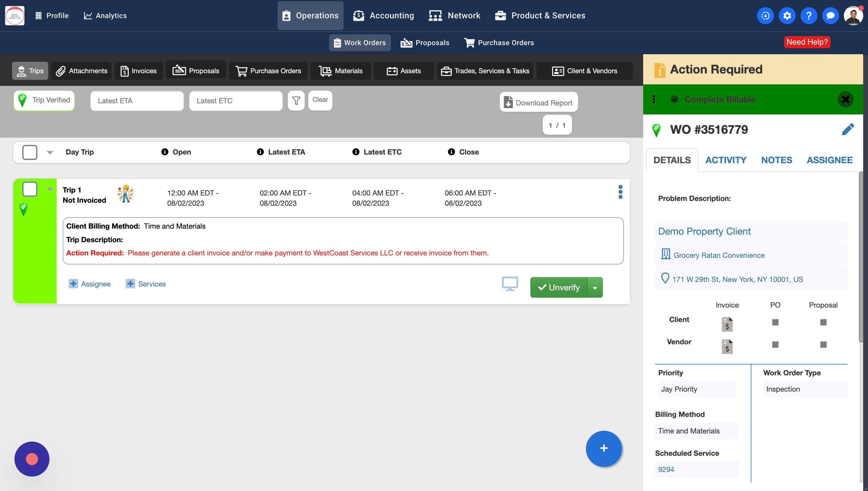Screen dimensions: 868x491
Task: Open the chat messages icon in header
Action: tap(830, 15)
